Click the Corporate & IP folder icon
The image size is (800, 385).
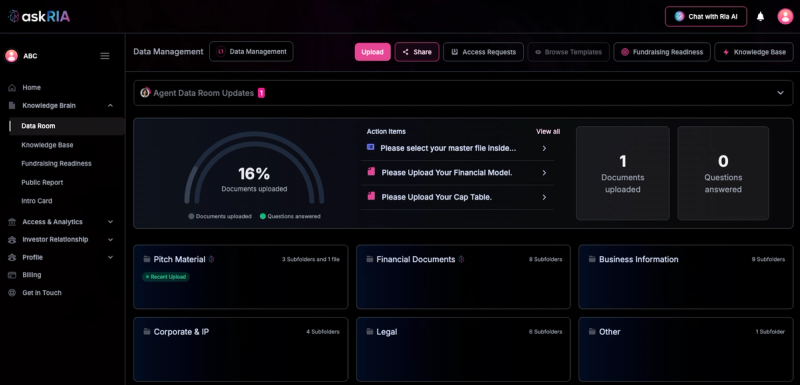[147, 331]
